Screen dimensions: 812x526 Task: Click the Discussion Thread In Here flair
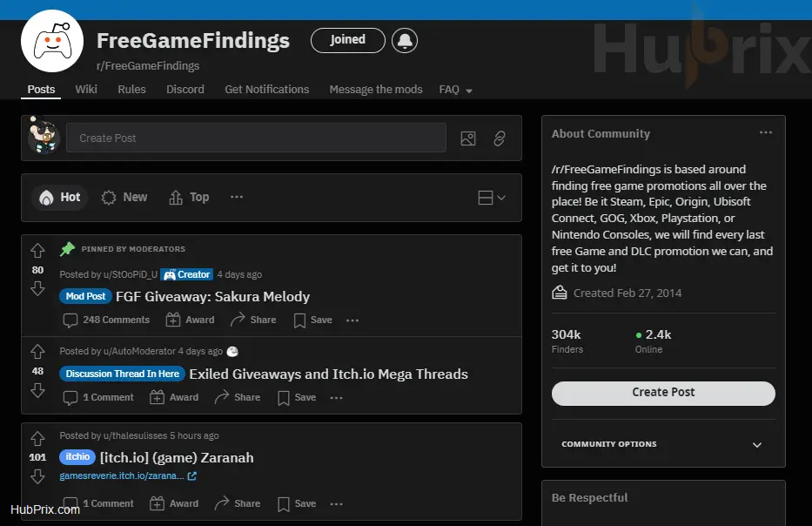coord(122,374)
